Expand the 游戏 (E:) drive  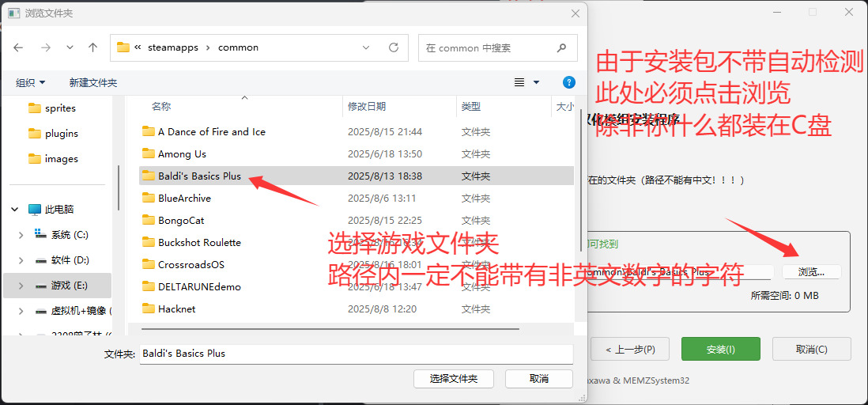click(21, 286)
